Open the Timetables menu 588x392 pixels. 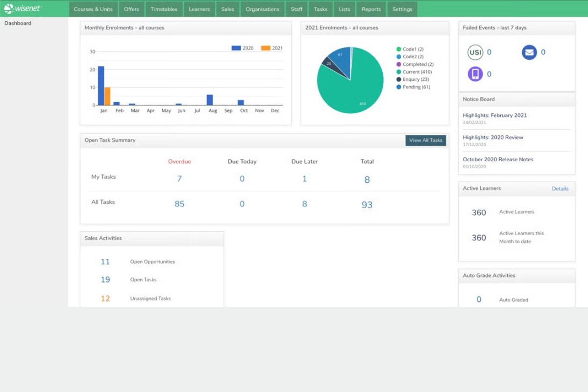164,9
